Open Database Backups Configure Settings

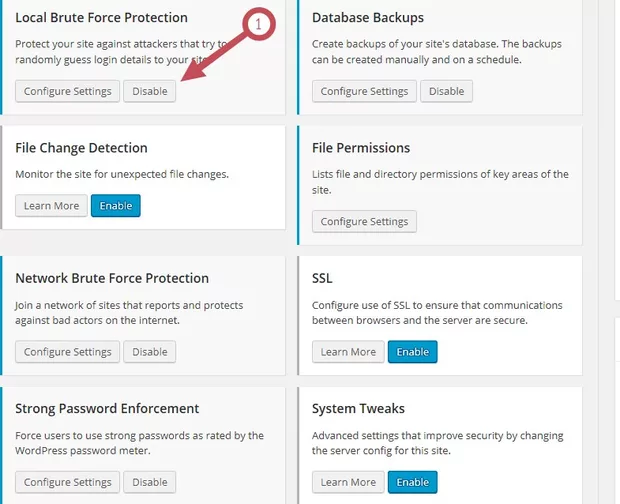pyautogui.click(x=364, y=91)
